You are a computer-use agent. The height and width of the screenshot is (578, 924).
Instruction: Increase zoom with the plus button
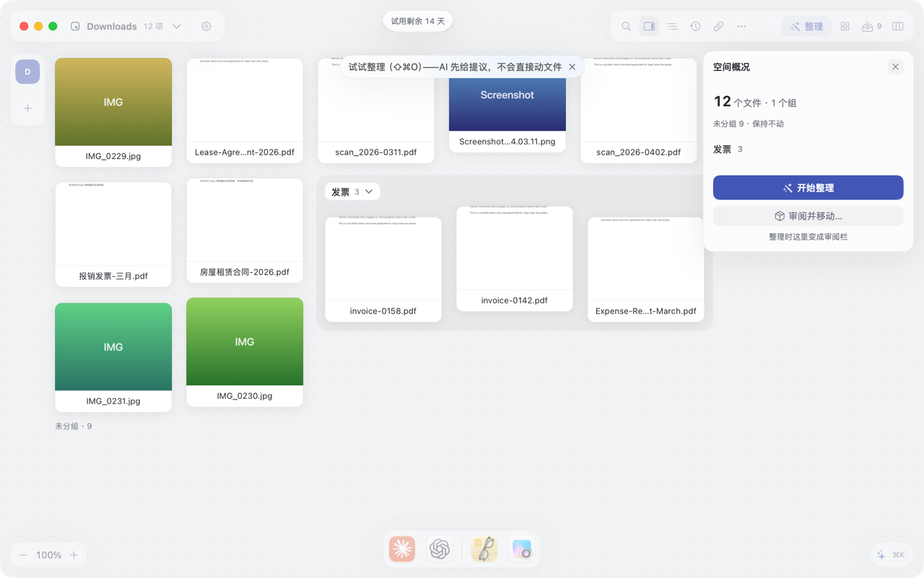74,555
